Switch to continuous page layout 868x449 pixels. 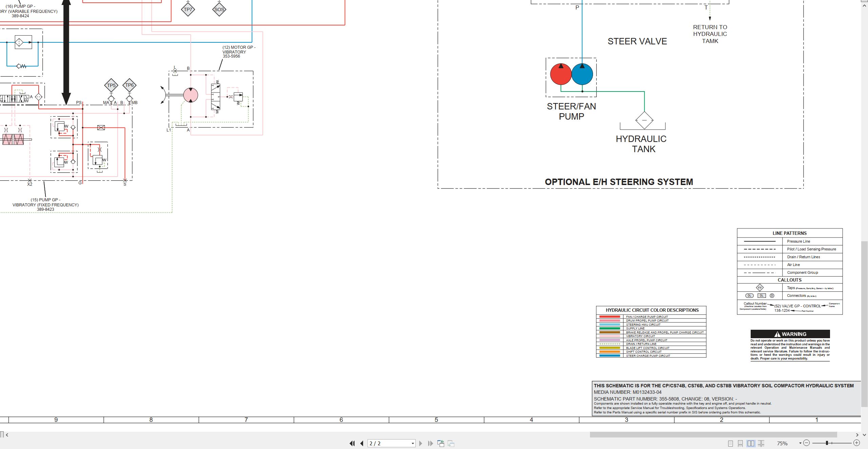pyautogui.click(x=741, y=443)
